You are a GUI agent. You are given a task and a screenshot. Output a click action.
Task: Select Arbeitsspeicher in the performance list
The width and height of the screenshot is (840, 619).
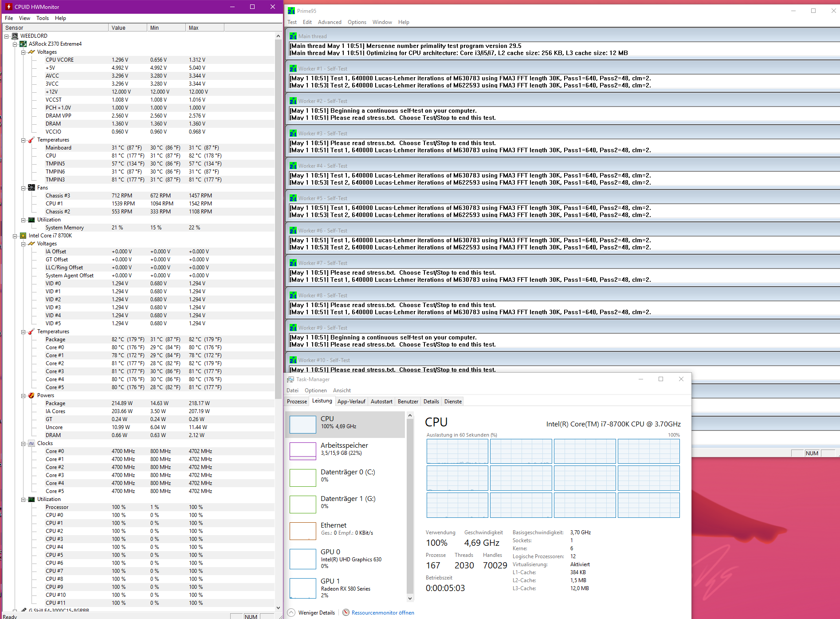(x=345, y=451)
